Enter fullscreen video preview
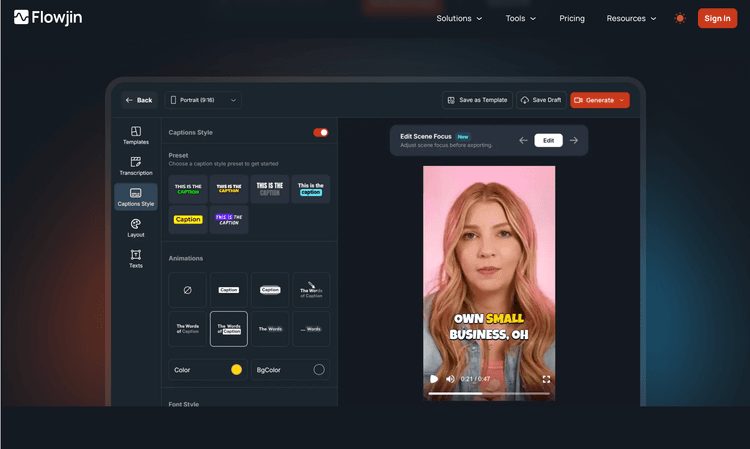Image resolution: width=750 pixels, height=449 pixels. pos(546,379)
